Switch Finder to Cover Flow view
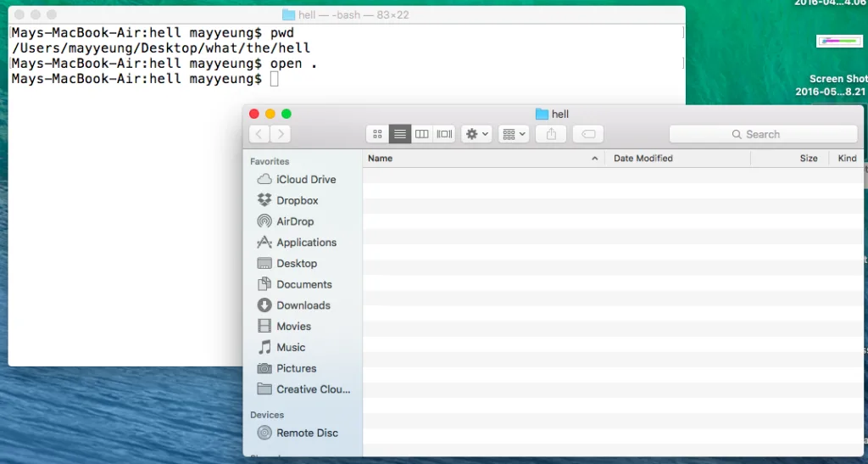 coord(444,134)
